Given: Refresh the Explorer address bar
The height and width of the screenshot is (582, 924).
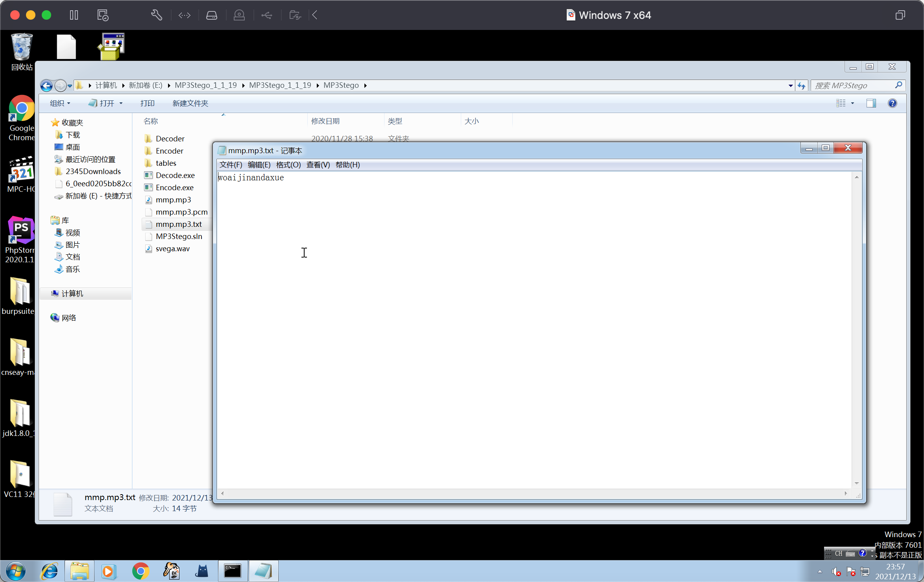Looking at the screenshot, I should pyautogui.click(x=801, y=85).
